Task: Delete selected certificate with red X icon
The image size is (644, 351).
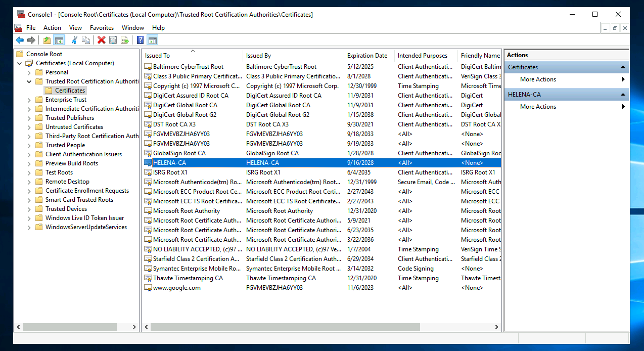Action: 101,40
